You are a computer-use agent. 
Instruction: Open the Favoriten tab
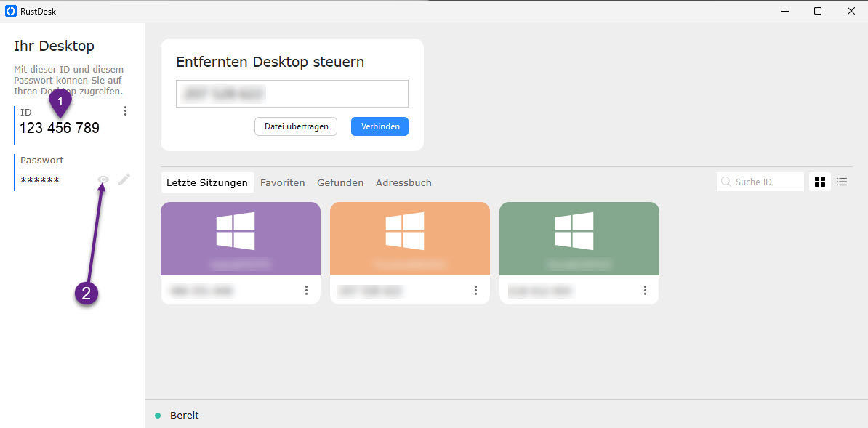282,182
